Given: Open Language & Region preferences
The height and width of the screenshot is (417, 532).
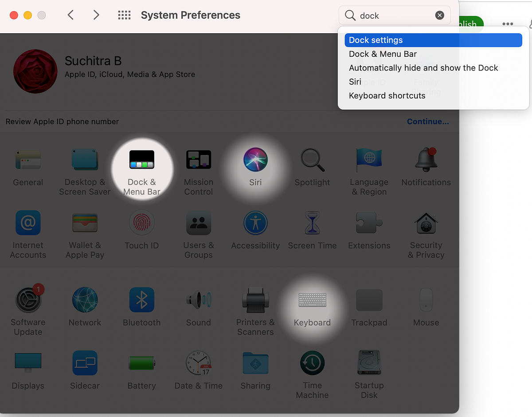Looking at the screenshot, I should click(x=369, y=173).
